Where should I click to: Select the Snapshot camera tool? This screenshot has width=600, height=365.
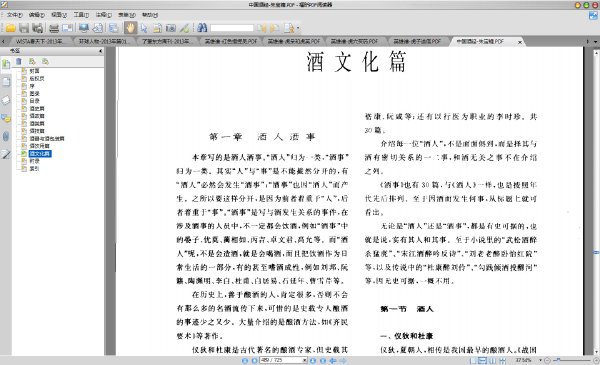pyautogui.click(x=171, y=28)
